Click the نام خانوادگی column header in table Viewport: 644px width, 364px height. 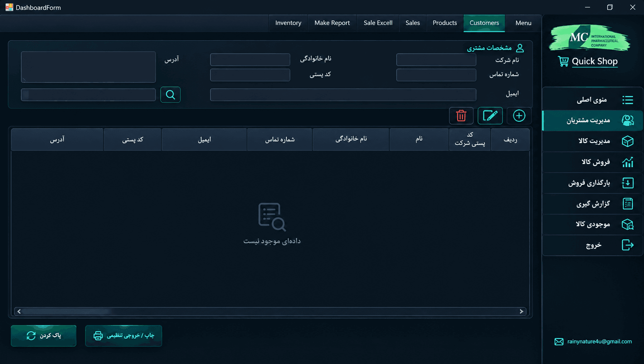point(351,139)
